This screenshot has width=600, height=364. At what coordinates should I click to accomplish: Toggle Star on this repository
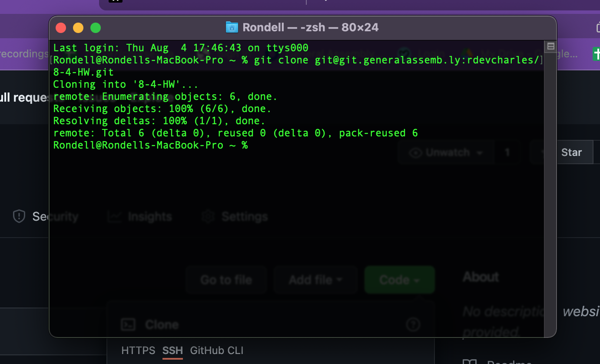(x=571, y=152)
